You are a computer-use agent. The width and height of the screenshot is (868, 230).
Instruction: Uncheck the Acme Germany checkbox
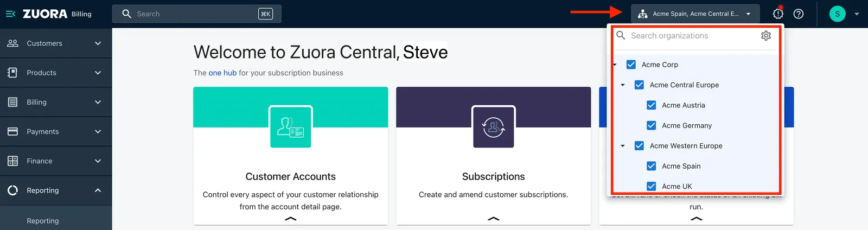pyautogui.click(x=652, y=125)
